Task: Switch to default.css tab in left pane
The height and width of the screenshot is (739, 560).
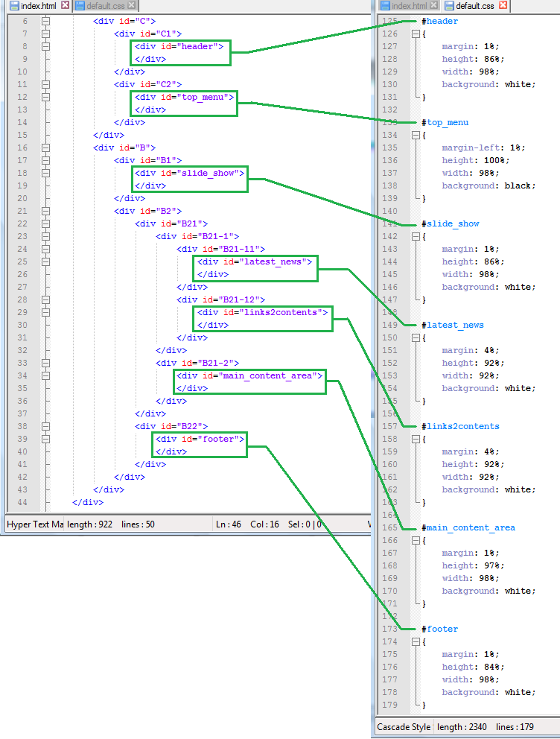Action: [105, 6]
